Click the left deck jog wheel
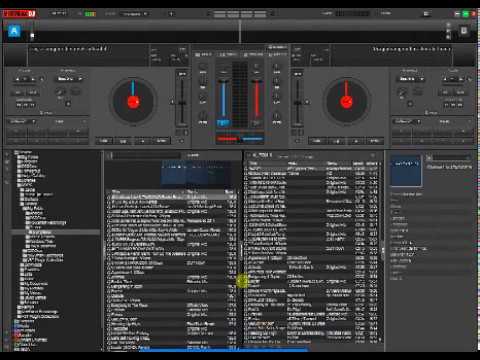 [x=133, y=101]
